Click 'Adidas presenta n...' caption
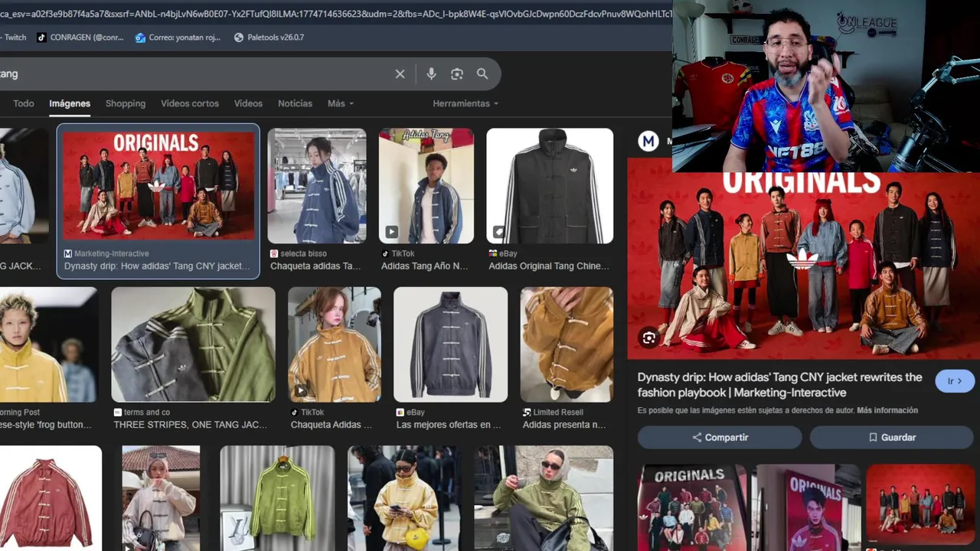This screenshot has width=980, height=551. pyautogui.click(x=564, y=425)
